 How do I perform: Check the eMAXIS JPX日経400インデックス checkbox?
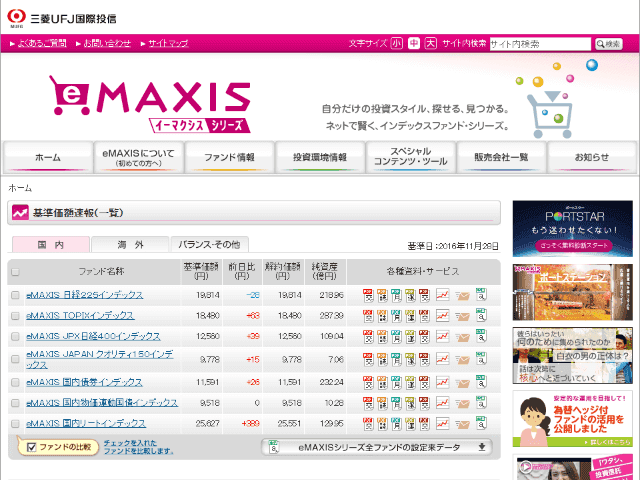pyautogui.click(x=15, y=337)
